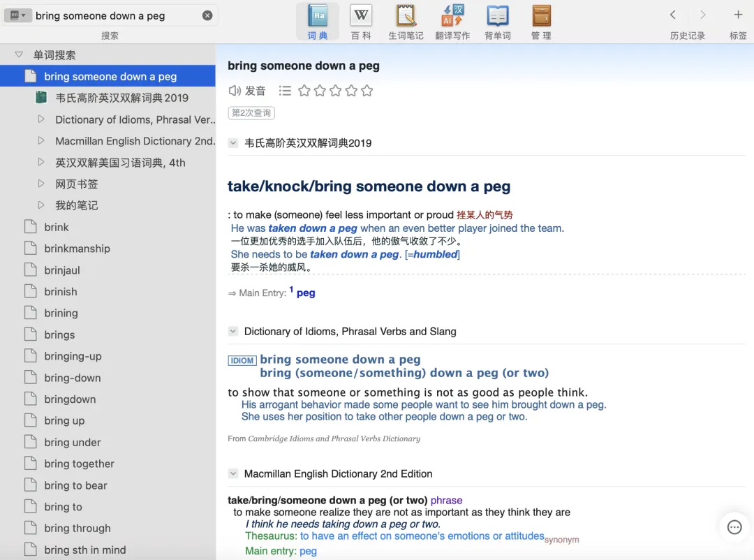Collapse the 单词搜索 sidebar group

tap(19, 55)
